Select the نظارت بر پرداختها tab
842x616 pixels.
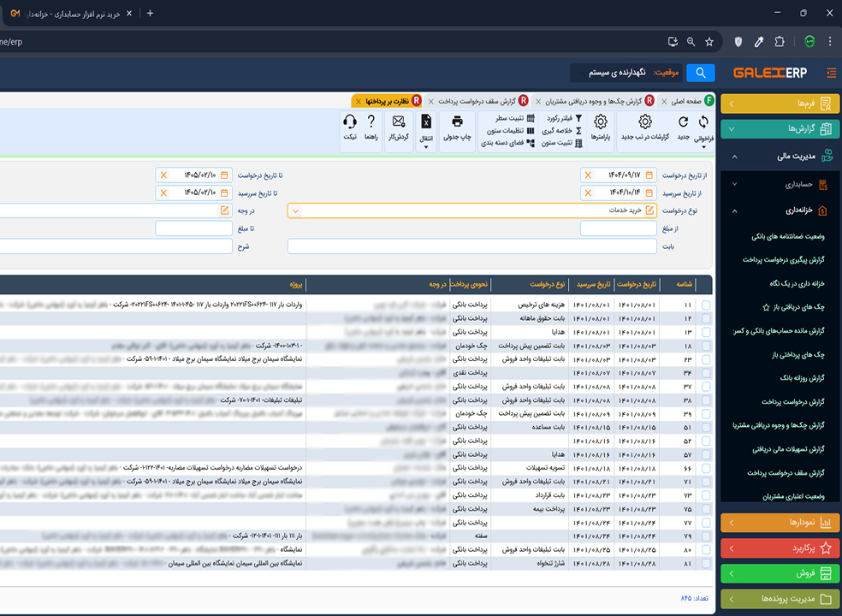(387, 101)
